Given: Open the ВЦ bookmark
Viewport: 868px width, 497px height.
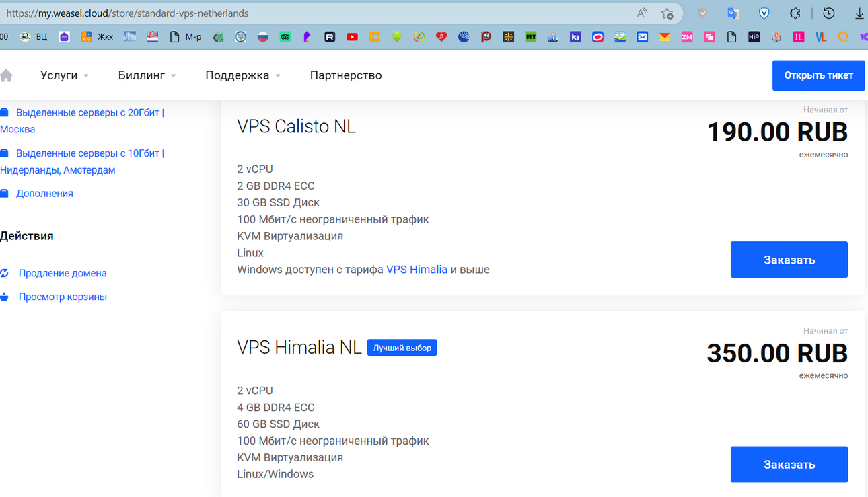Looking at the screenshot, I should click(34, 37).
